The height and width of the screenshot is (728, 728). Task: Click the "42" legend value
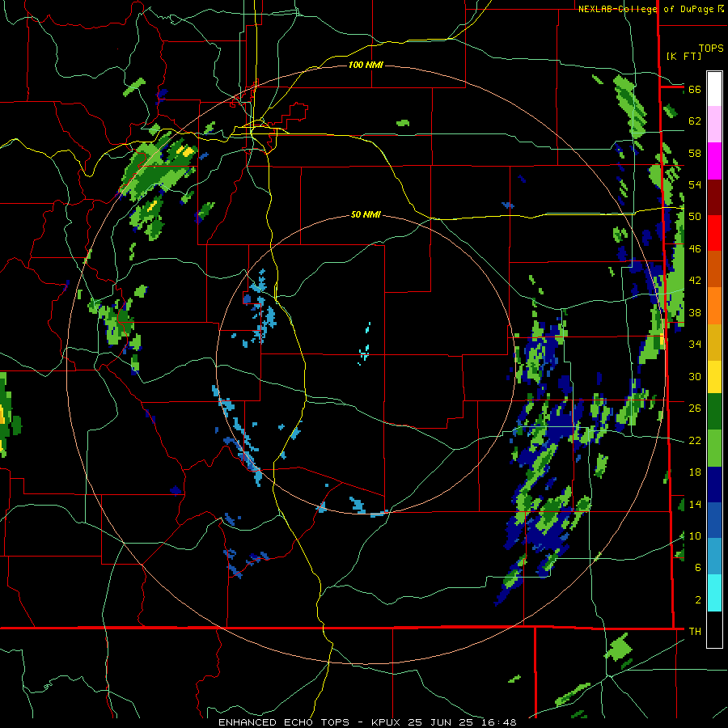pos(695,281)
